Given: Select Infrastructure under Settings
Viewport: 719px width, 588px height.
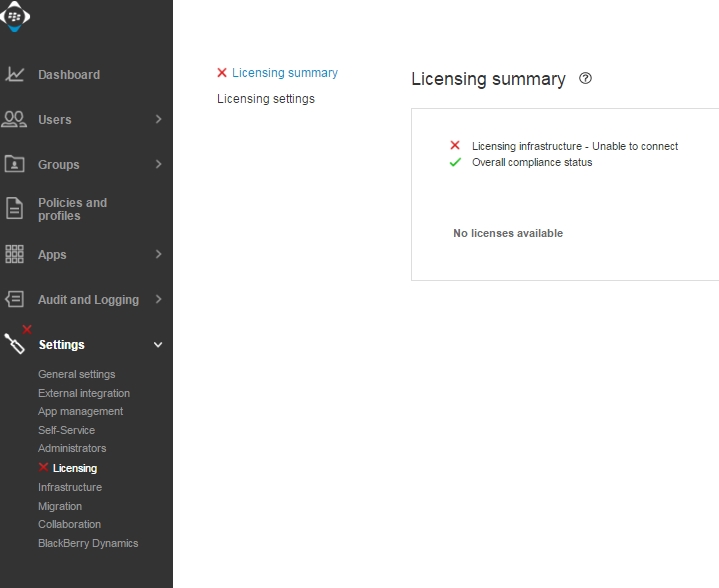Looking at the screenshot, I should pyautogui.click(x=70, y=487).
